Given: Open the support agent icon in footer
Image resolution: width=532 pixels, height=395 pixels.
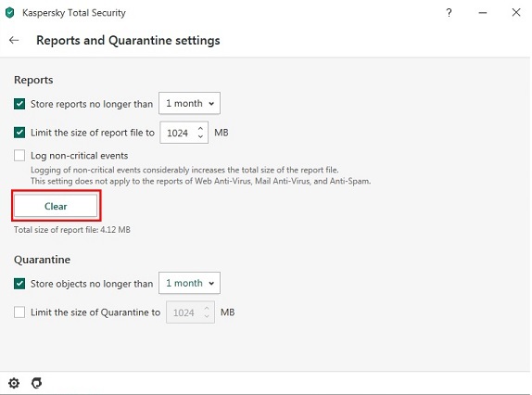Looking at the screenshot, I should tap(37, 383).
